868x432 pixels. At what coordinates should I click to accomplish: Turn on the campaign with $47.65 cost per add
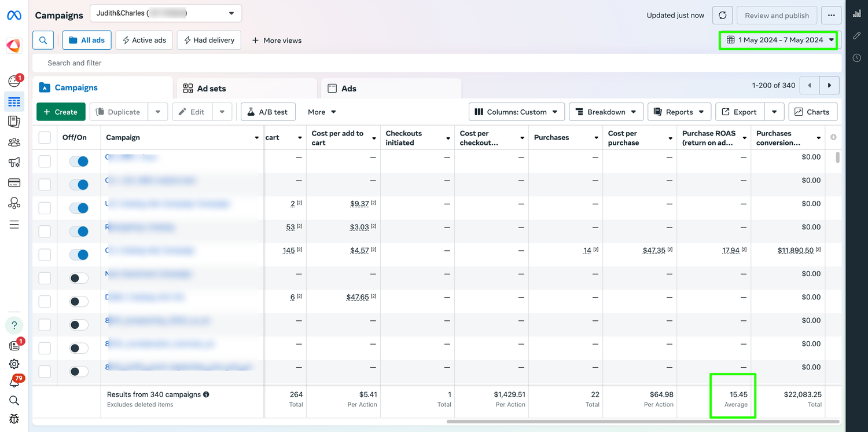79,302
